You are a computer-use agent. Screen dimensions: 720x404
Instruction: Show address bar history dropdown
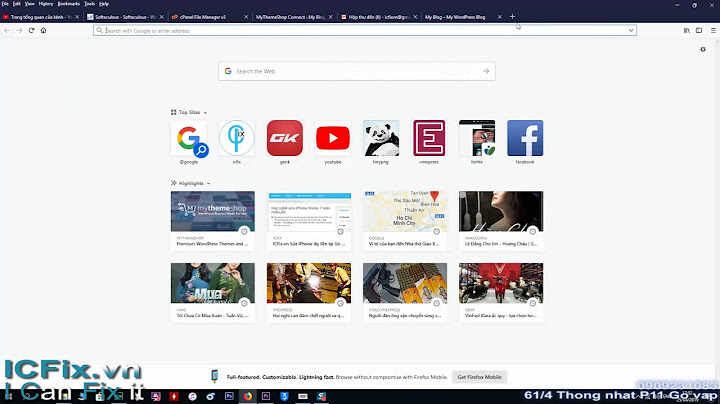click(631, 30)
